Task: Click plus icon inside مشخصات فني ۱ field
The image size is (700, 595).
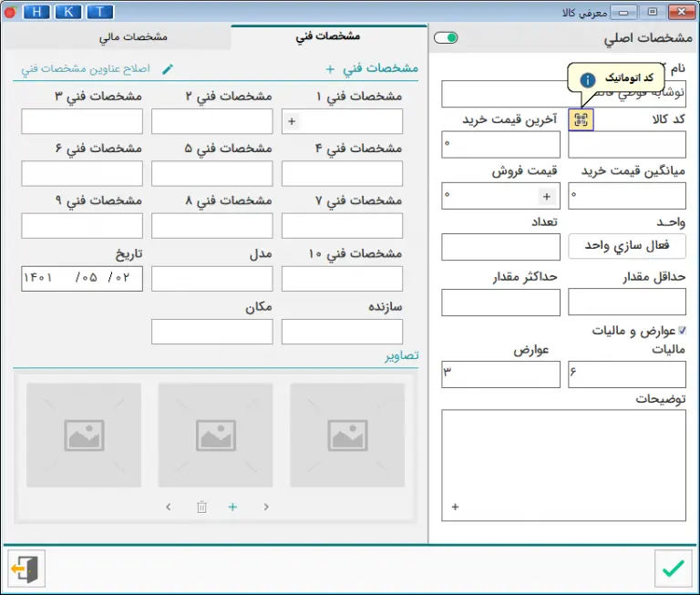Action: coord(292,121)
